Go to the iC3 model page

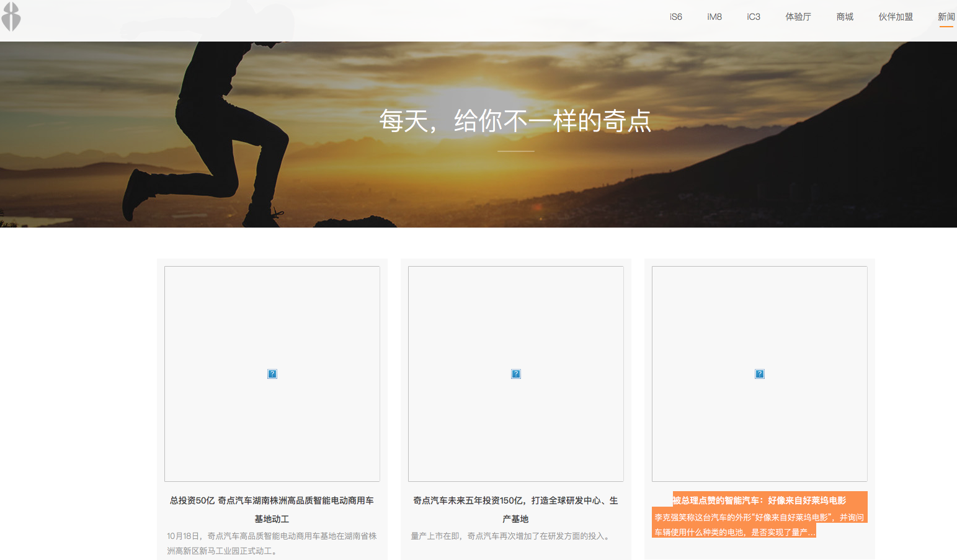753,17
